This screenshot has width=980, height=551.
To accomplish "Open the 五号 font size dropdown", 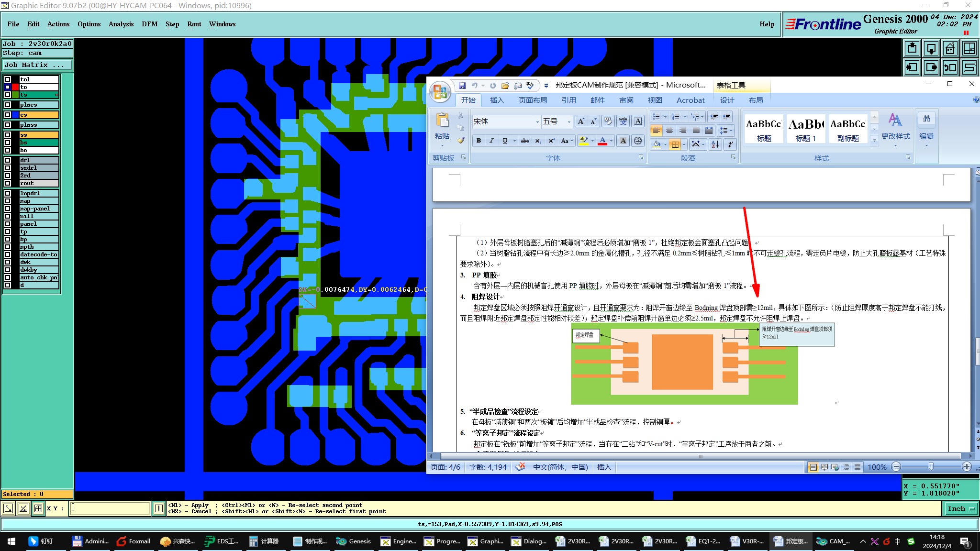I will click(x=569, y=122).
